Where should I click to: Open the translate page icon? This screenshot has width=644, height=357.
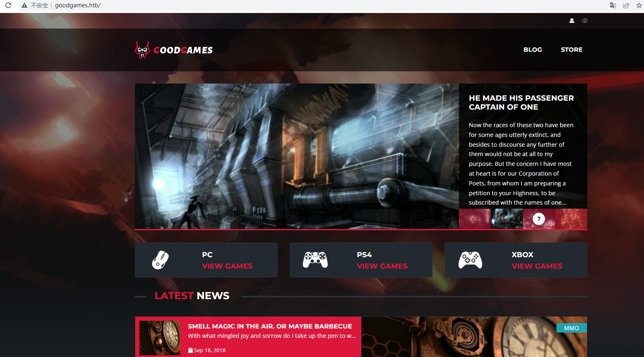pyautogui.click(x=613, y=5)
